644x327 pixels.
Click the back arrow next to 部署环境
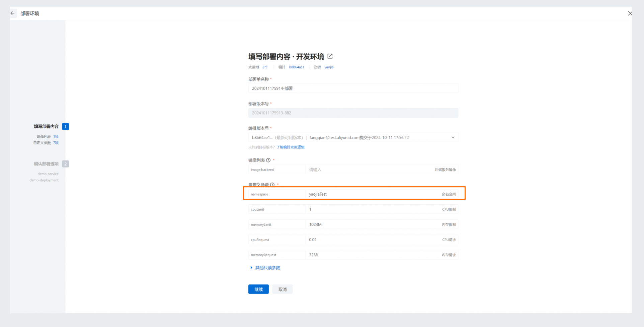[x=12, y=13]
